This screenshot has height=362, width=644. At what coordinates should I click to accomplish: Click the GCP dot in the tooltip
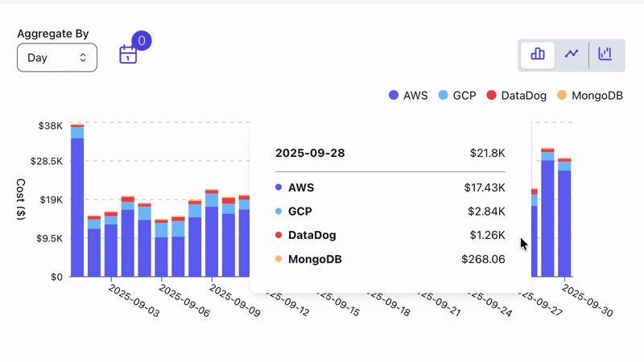click(279, 212)
